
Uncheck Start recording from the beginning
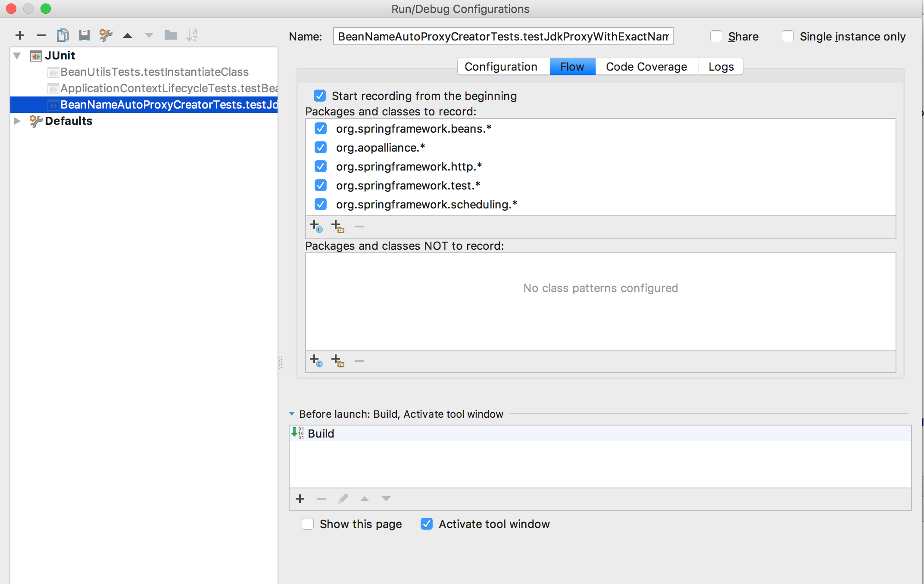(320, 96)
